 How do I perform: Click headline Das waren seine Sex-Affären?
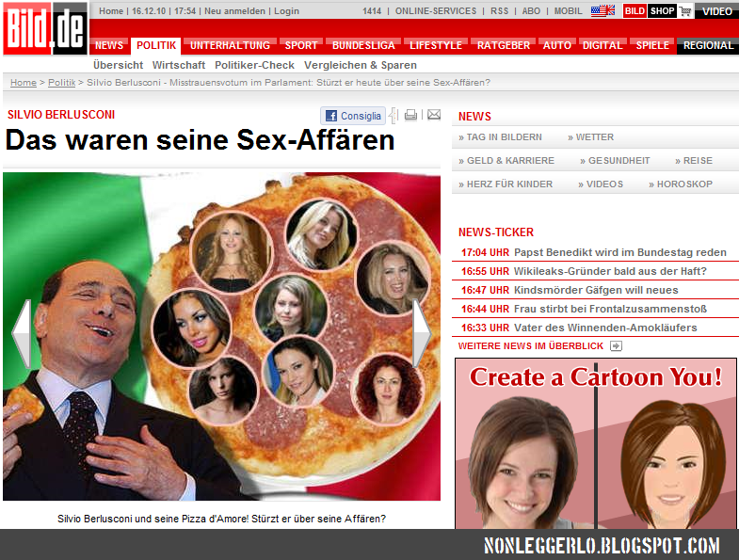(200, 140)
